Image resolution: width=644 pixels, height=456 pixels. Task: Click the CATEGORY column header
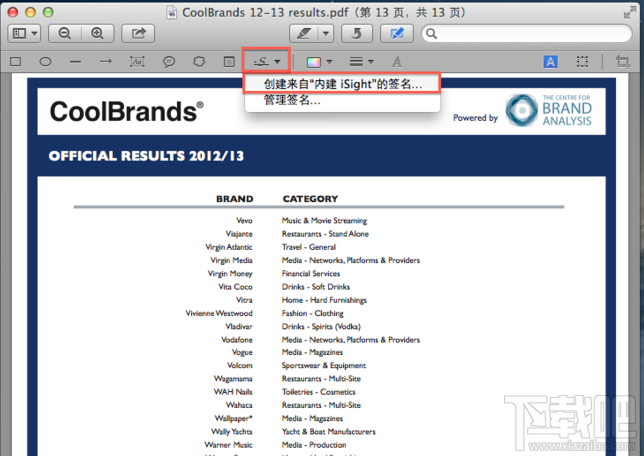[x=310, y=199]
